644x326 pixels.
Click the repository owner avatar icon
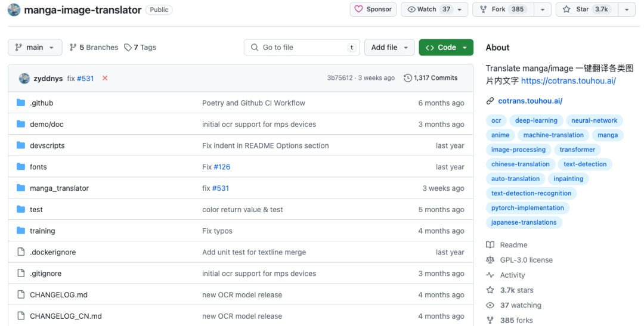click(14, 10)
